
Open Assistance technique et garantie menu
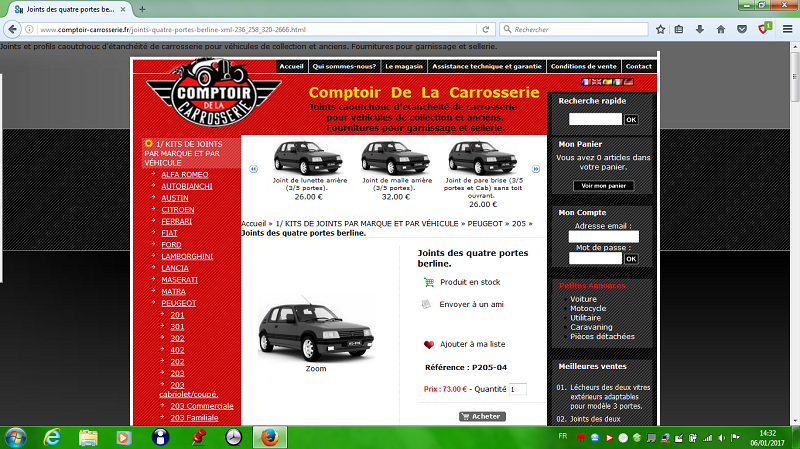(487, 66)
